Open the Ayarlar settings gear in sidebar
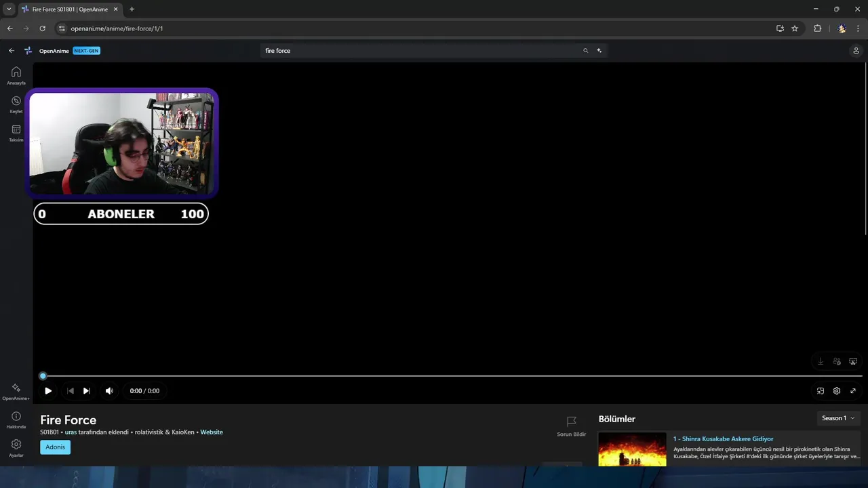The width and height of the screenshot is (868, 488). coord(16,445)
